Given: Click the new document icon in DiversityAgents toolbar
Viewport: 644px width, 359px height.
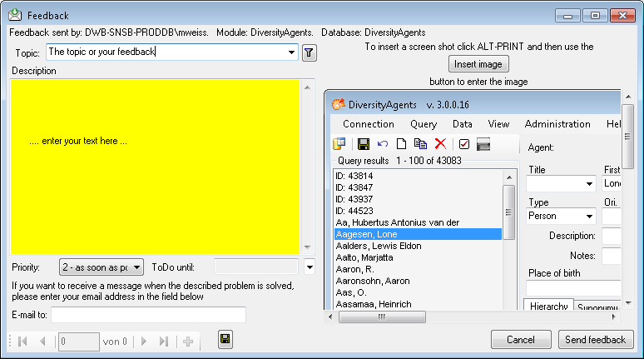Looking at the screenshot, I should click(x=401, y=144).
